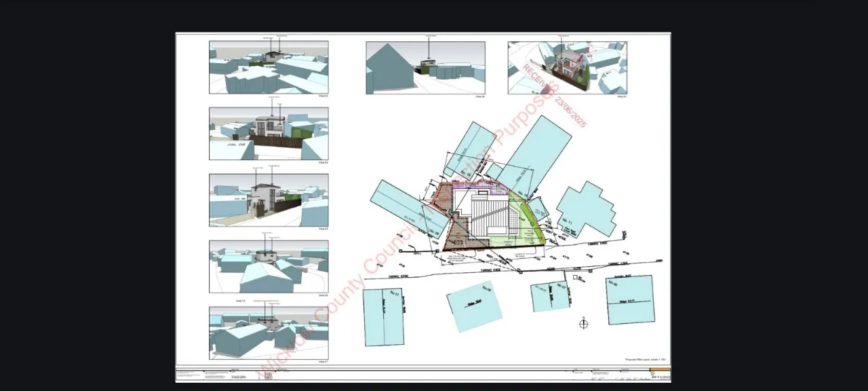The width and height of the screenshot is (868, 391).
Task: Click the Proposed Site Layout caption
Action: [x=646, y=360]
